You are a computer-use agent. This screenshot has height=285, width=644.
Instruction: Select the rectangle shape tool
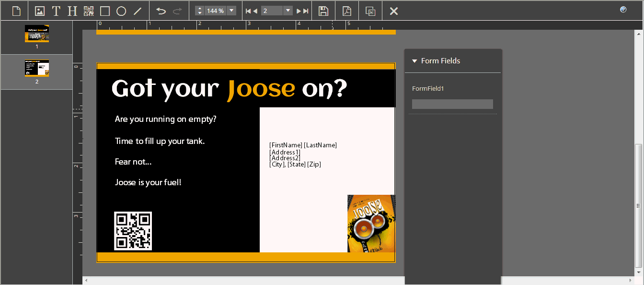tap(105, 11)
